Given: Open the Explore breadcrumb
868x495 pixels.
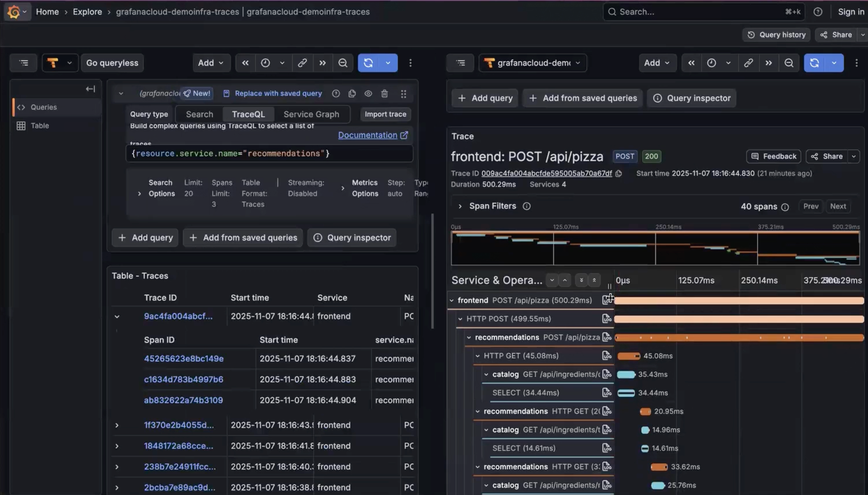Looking at the screenshot, I should click(x=87, y=12).
